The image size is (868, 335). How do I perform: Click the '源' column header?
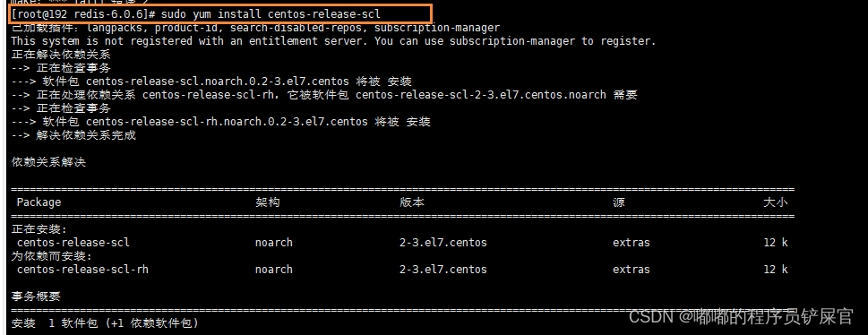(x=619, y=202)
